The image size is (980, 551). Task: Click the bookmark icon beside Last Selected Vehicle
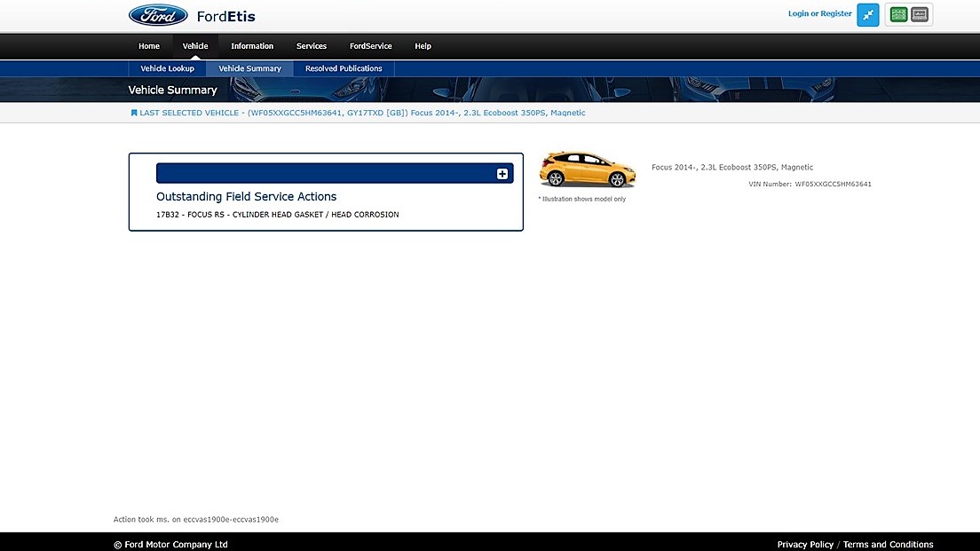[x=134, y=113]
